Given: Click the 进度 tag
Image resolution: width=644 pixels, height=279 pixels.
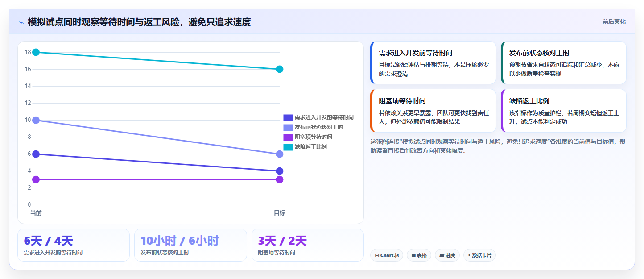Looking at the screenshot, I should click(447, 255).
